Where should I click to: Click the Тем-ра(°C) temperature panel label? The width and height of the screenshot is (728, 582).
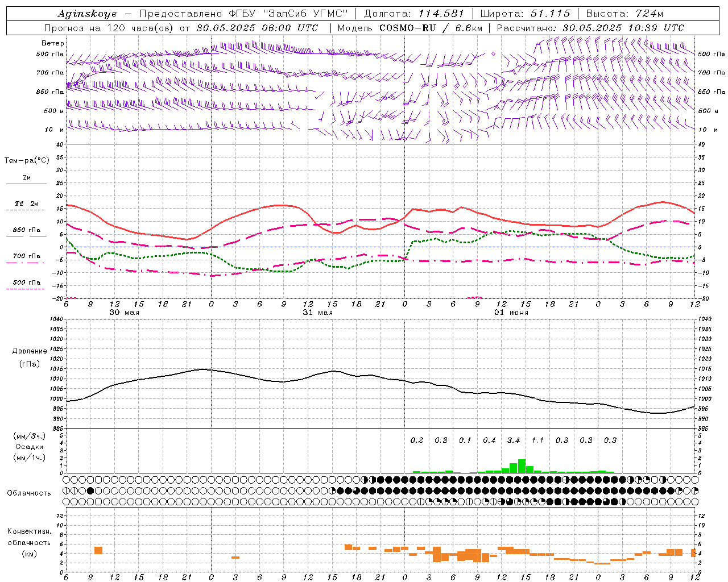[27, 161]
